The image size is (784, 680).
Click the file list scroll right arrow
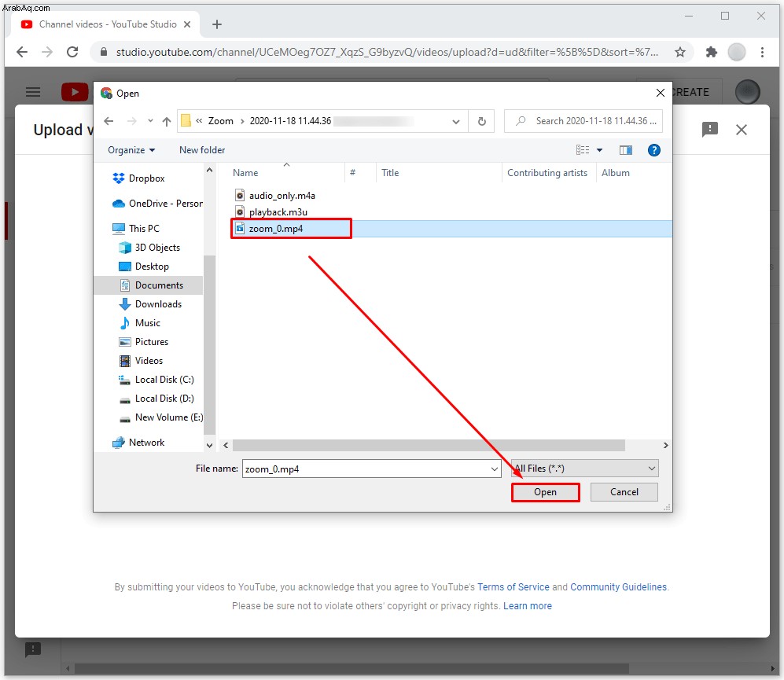click(665, 445)
